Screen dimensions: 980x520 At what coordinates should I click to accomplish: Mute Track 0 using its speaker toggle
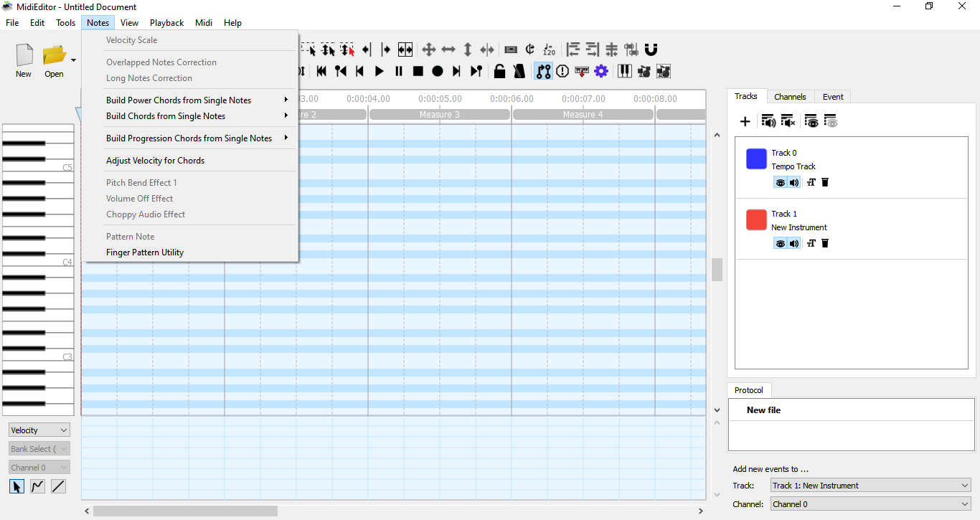pos(794,182)
